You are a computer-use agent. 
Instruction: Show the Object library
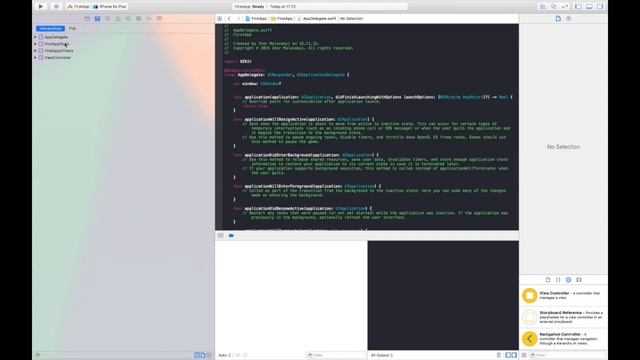(569, 280)
